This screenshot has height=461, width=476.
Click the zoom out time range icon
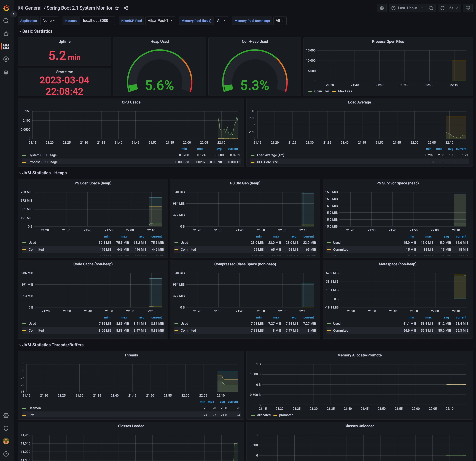tap(431, 8)
